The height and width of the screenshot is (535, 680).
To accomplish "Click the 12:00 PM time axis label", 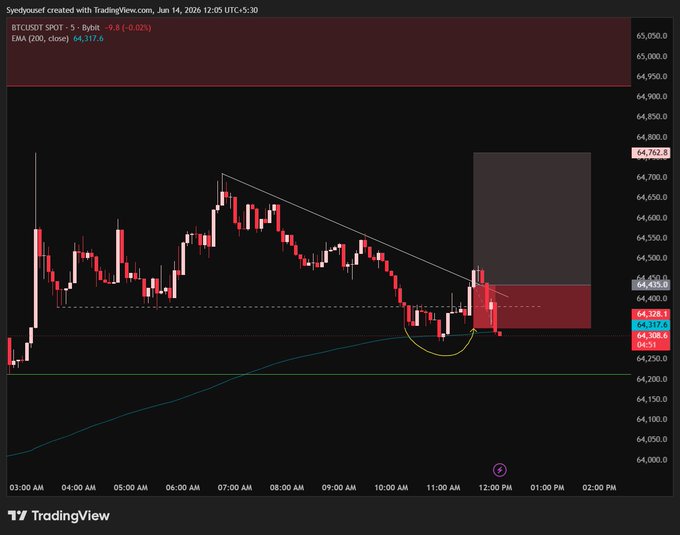I will (495, 487).
